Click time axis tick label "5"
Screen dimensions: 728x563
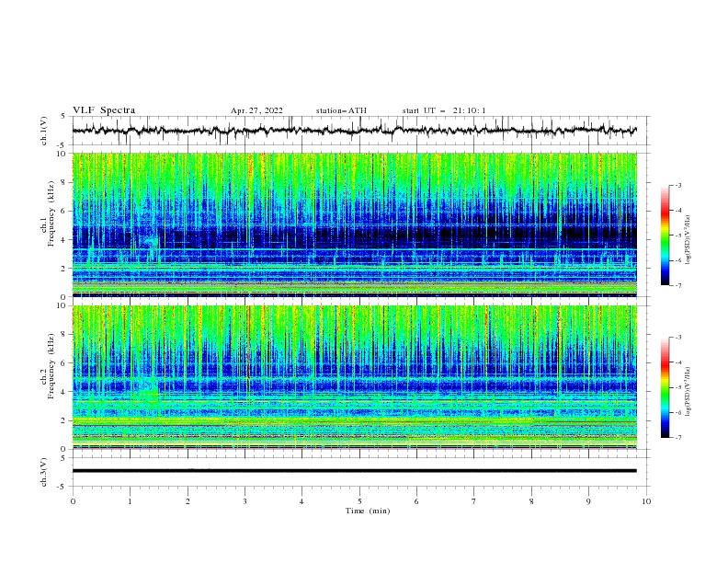coord(359,501)
